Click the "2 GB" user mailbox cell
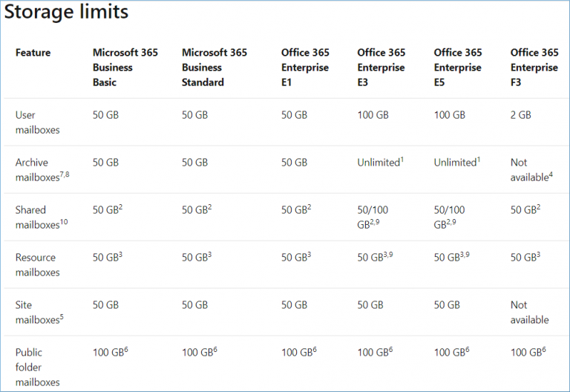The width and height of the screenshot is (570, 392). pos(521,115)
